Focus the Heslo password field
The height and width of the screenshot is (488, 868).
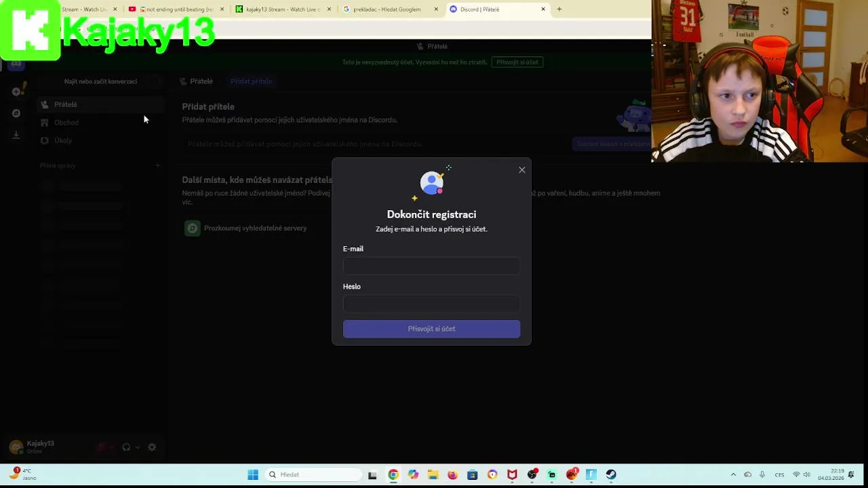click(431, 304)
